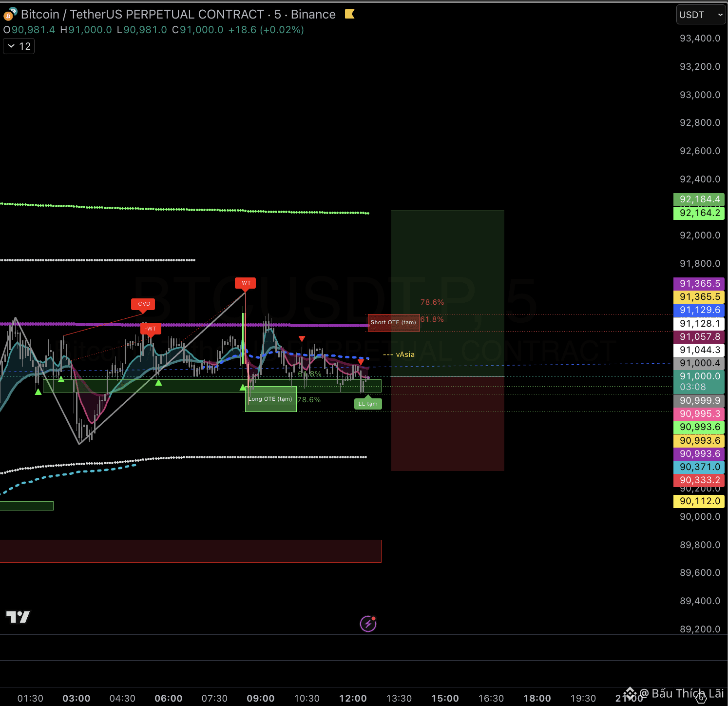Click the yellow 91,365.5 price label
This screenshot has height=706, width=728.
[699, 297]
